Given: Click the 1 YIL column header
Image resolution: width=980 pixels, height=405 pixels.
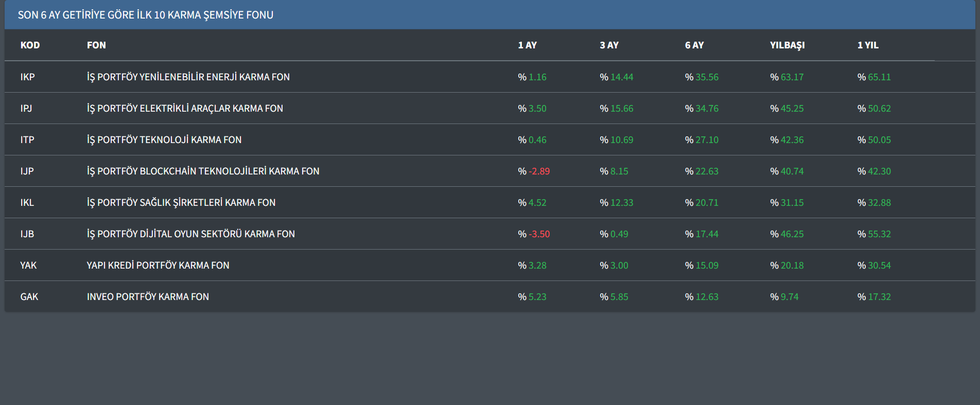Looking at the screenshot, I should [868, 45].
